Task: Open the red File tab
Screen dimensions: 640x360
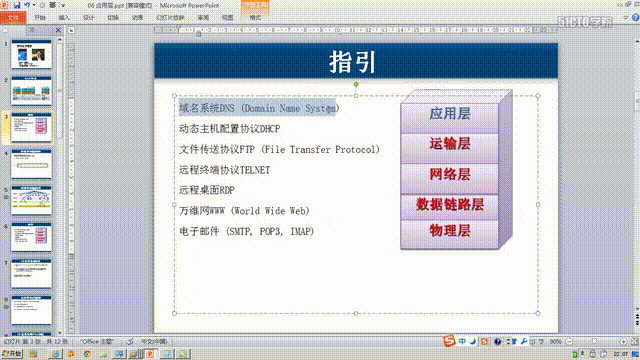Action: (13, 18)
